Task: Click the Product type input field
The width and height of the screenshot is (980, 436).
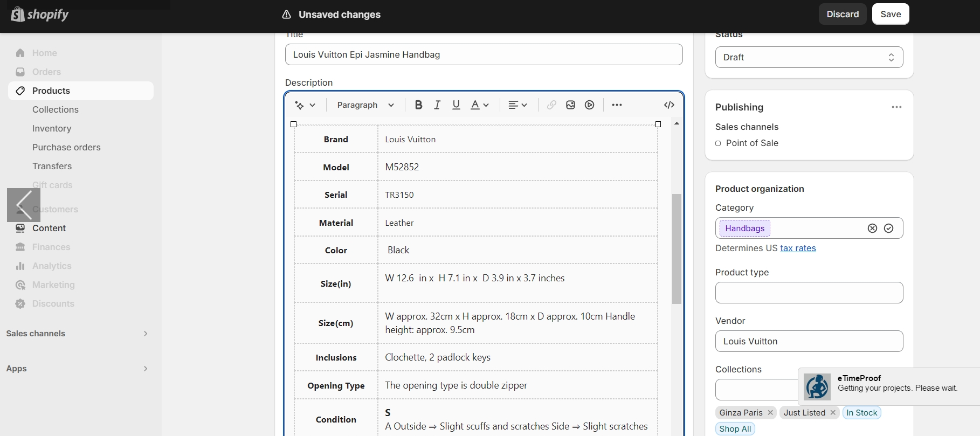Action: pos(809,293)
